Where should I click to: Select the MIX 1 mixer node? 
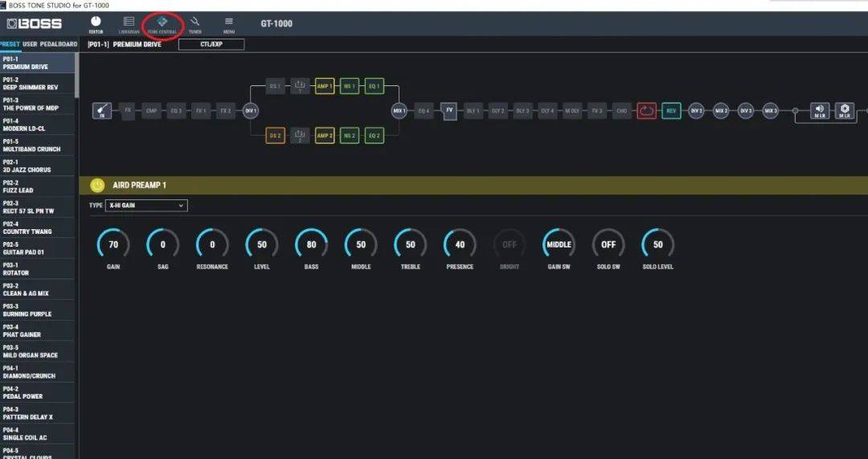coord(399,111)
